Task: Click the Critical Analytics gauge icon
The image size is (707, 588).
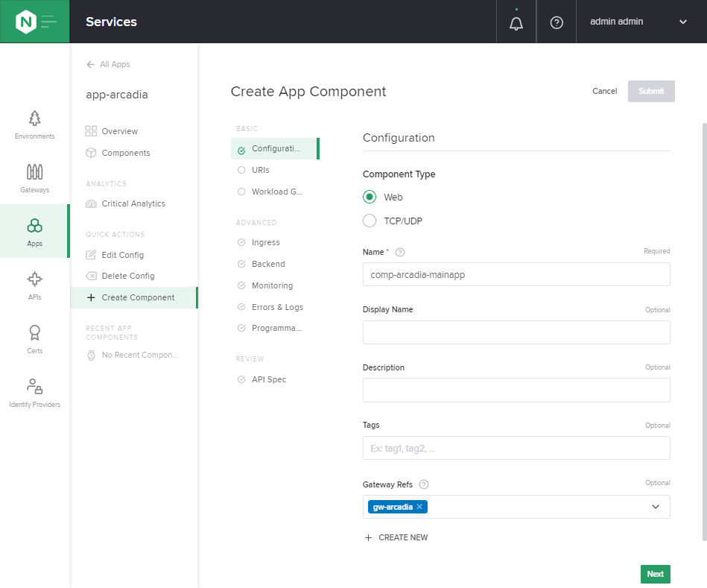Action: pyautogui.click(x=91, y=203)
